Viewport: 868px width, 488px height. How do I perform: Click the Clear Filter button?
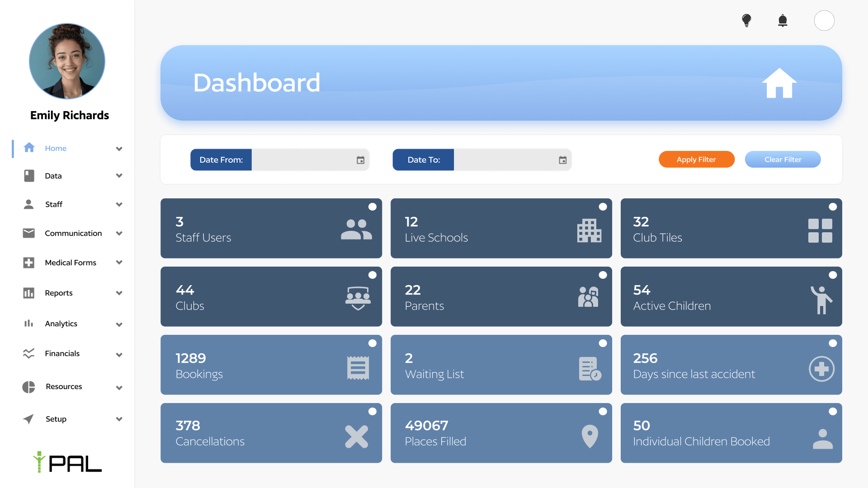coord(783,159)
